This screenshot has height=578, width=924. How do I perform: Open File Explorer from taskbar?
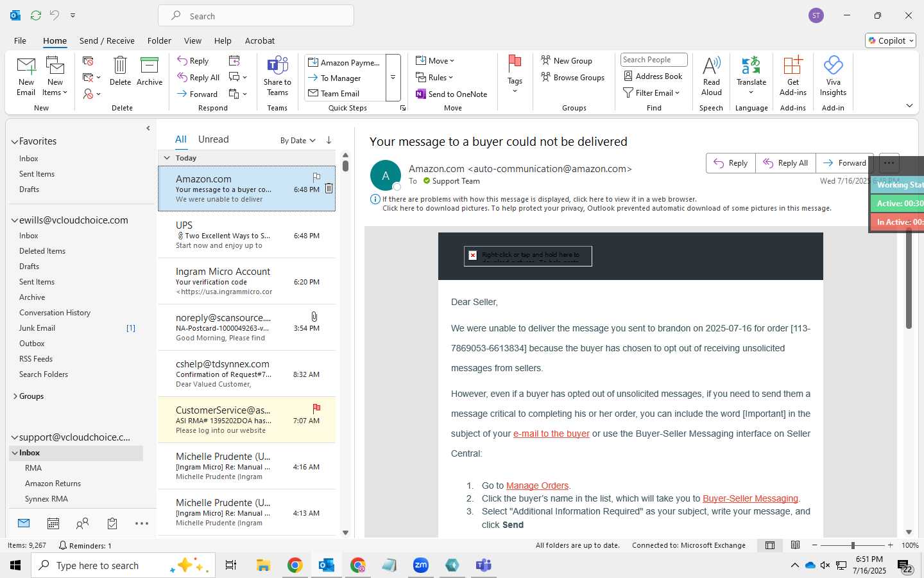[263, 565]
